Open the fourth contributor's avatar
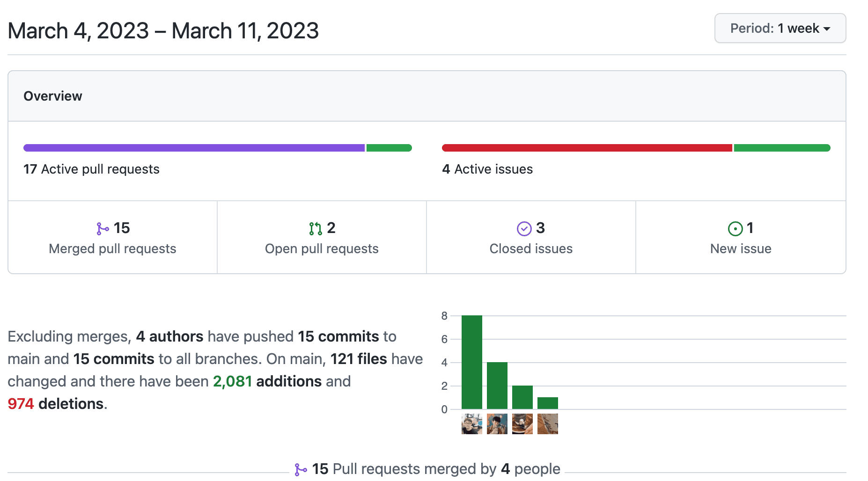 pyautogui.click(x=547, y=424)
